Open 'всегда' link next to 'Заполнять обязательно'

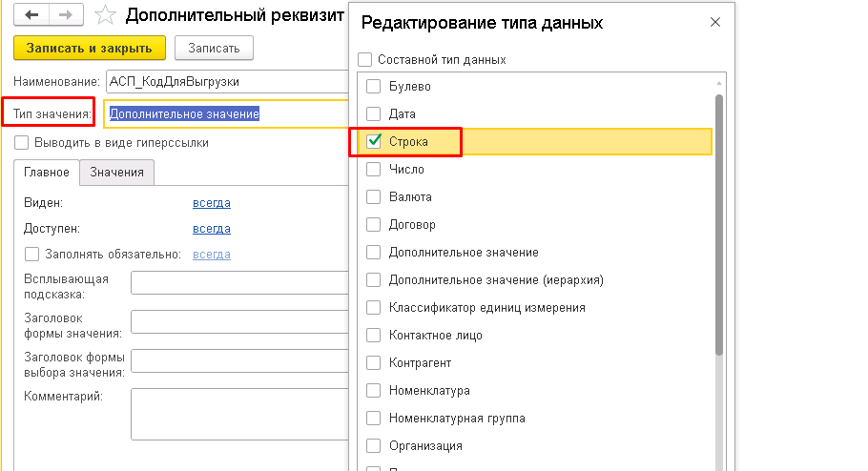point(212,255)
